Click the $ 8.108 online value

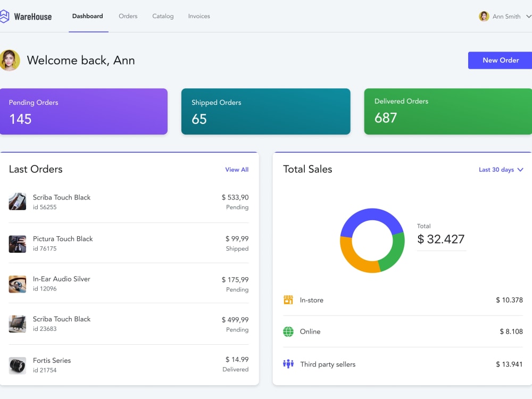511,331
